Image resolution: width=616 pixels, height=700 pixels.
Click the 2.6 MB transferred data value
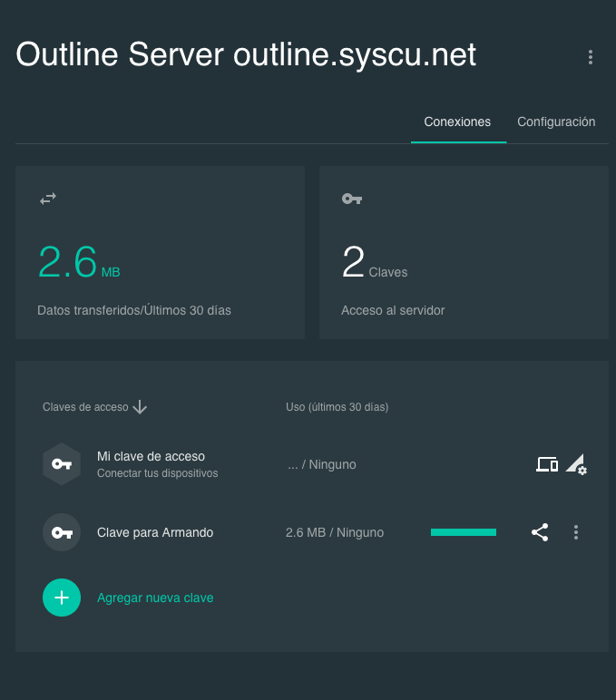click(79, 262)
